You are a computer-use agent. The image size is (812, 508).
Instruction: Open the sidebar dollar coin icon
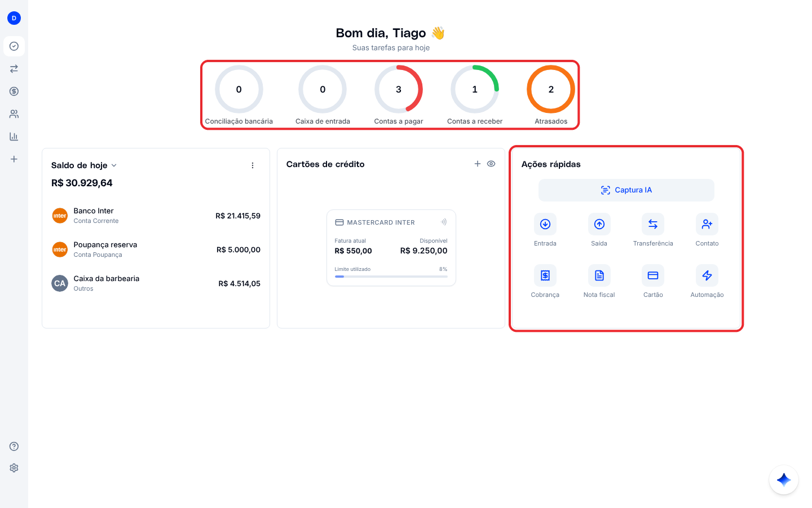click(14, 91)
